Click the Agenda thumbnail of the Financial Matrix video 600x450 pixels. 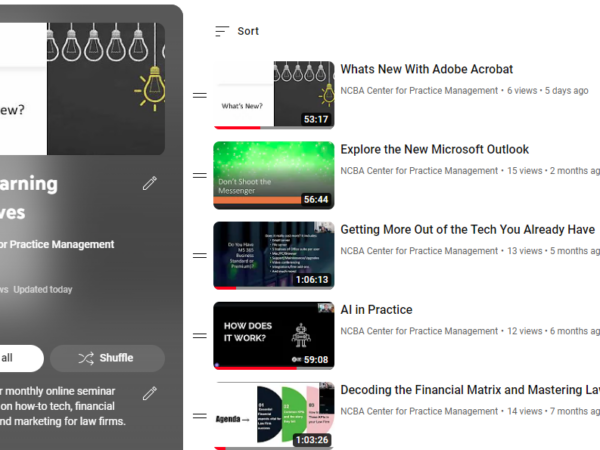273,415
